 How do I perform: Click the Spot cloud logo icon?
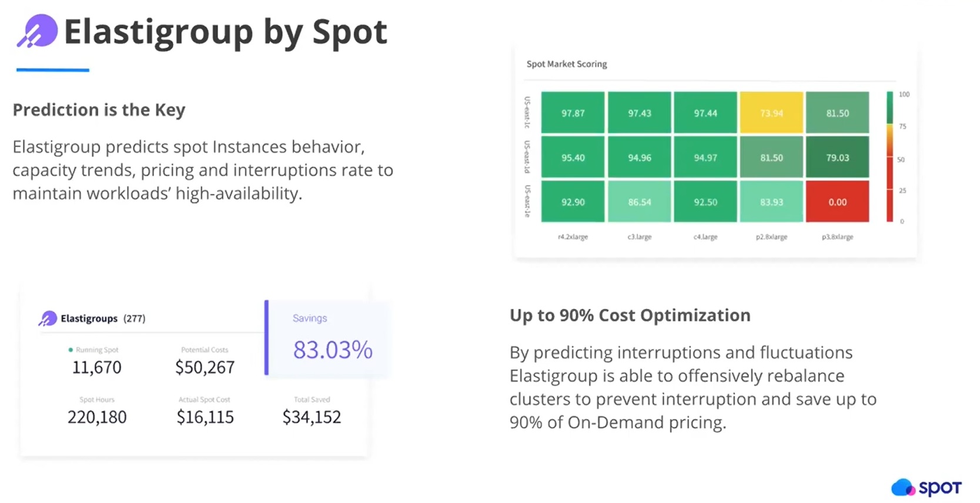[x=902, y=487]
